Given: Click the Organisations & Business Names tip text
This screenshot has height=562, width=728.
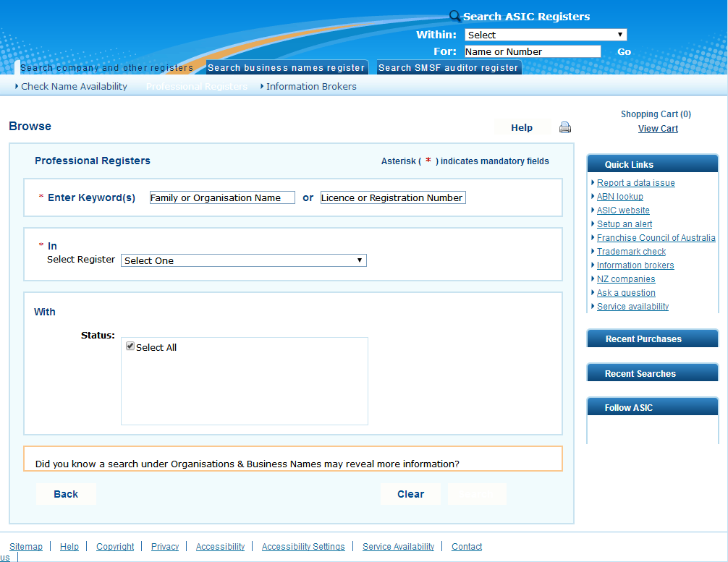Looking at the screenshot, I should 247,464.
